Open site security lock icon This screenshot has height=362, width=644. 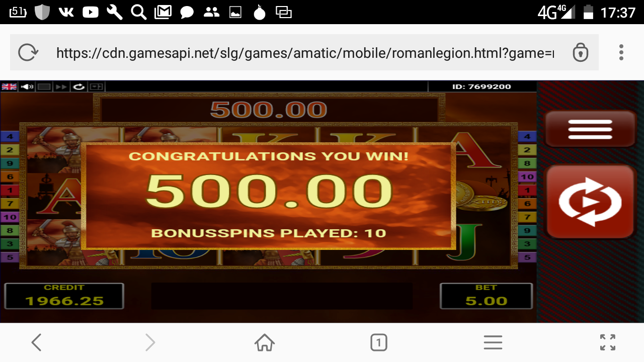(x=581, y=53)
